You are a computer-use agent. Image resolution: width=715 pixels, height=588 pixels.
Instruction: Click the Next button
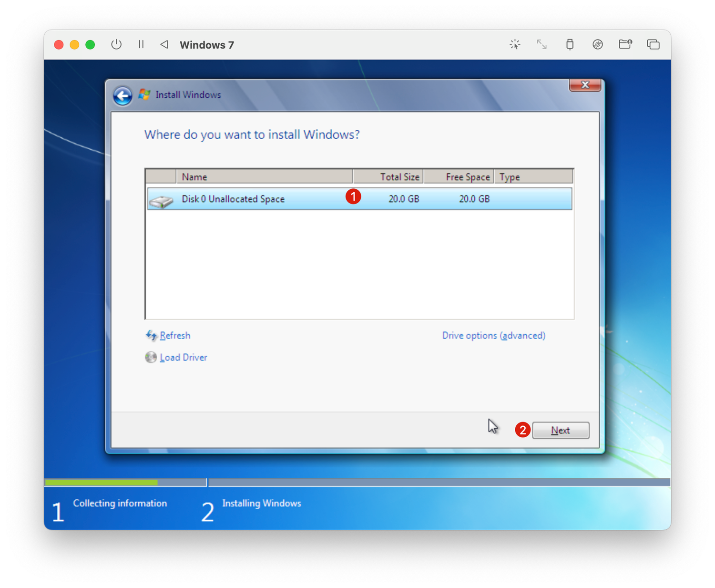(561, 430)
